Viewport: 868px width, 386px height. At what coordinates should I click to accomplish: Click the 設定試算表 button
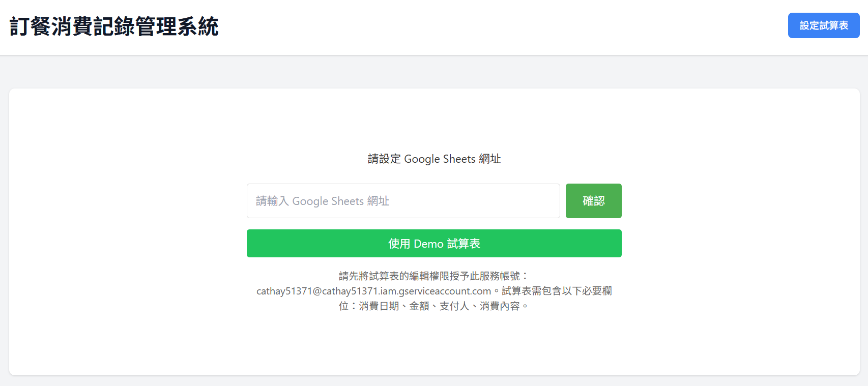[x=824, y=25]
